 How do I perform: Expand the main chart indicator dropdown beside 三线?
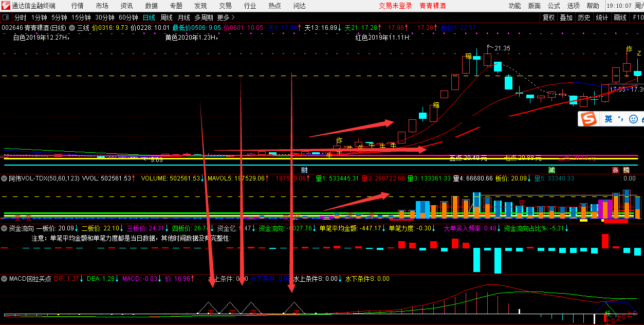point(72,28)
